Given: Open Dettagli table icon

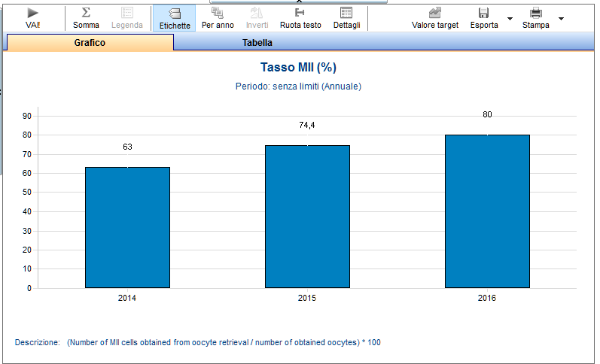Looking at the screenshot, I should coord(346,13).
